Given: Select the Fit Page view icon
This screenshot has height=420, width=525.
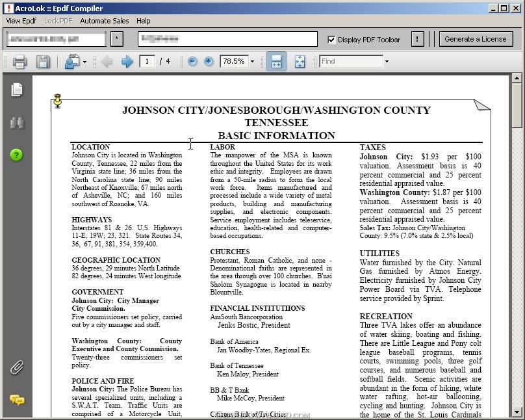Looking at the screenshot, I should (x=300, y=62).
